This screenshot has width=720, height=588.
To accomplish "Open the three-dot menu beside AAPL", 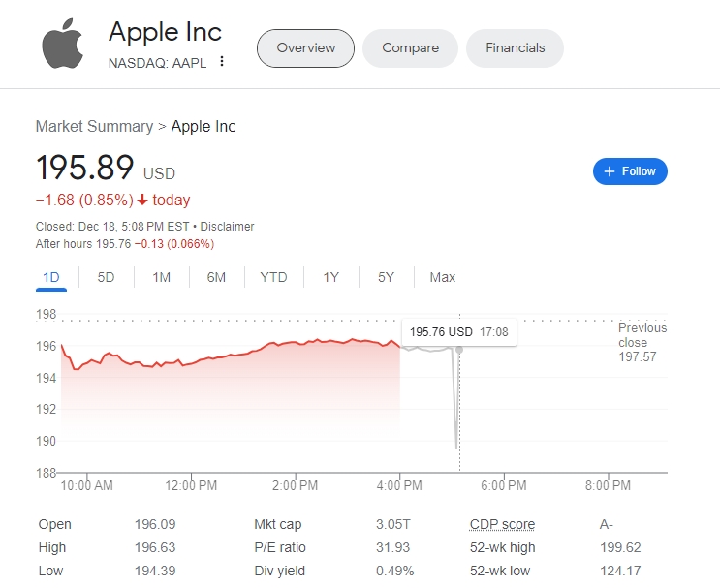I will pyautogui.click(x=222, y=62).
